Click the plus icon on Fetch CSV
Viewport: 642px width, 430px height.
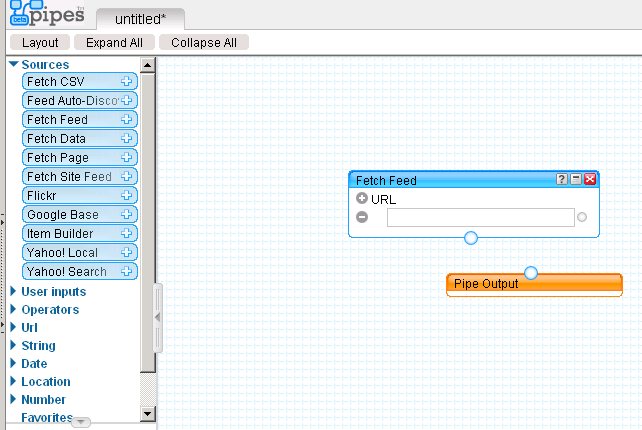(x=127, y=82)
